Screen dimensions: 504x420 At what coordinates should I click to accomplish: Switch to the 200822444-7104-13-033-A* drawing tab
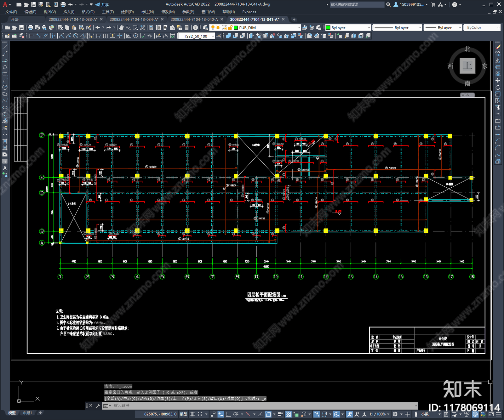[73, 20]
